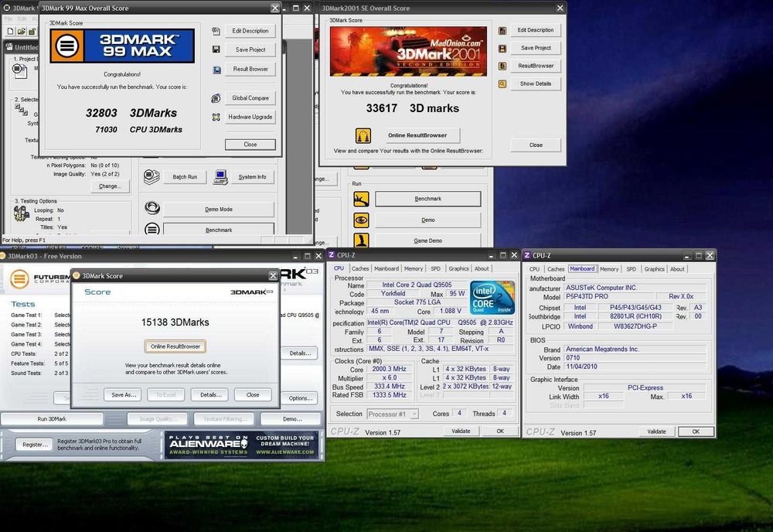Click Run 3DMark button
Screen dimensions: 773x532
(x=52, y=418)
